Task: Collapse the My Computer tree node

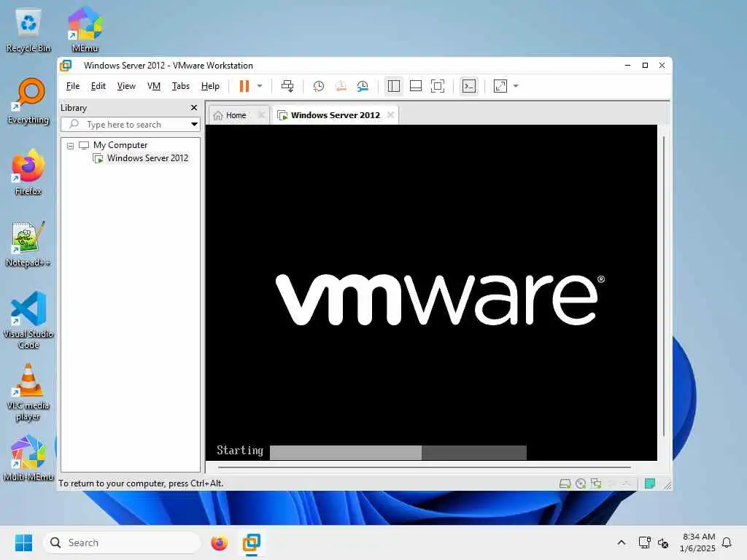Action: coord(71,146)
